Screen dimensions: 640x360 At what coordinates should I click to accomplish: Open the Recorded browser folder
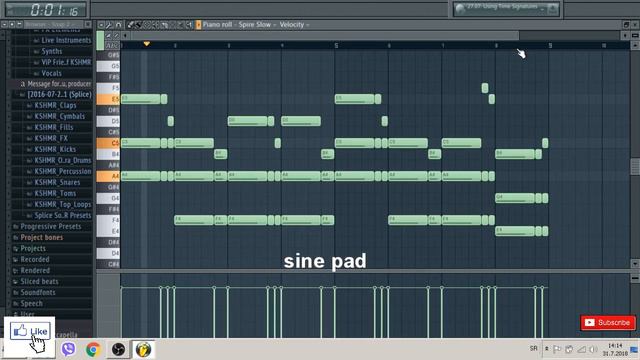tap(35, 260)
